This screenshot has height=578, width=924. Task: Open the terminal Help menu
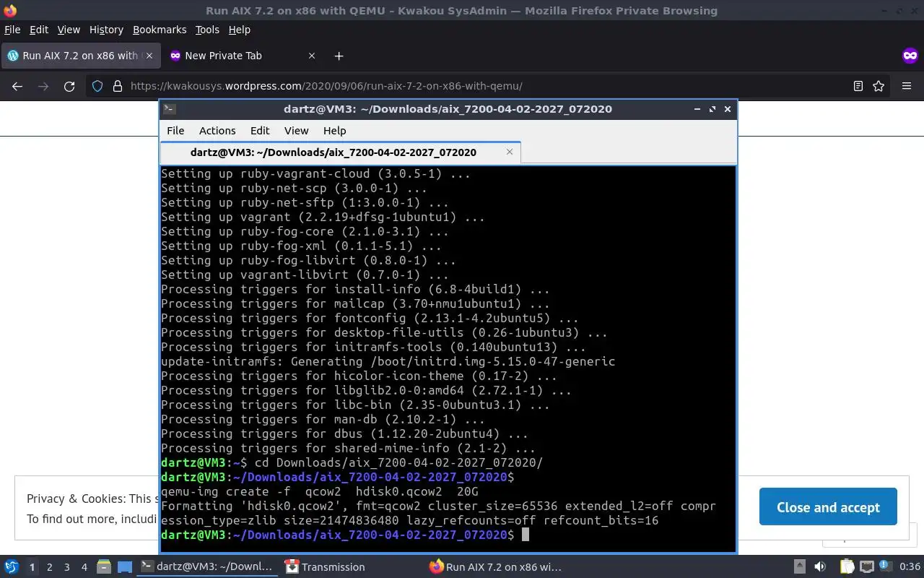pyautogui.click(x=334, y=131)
